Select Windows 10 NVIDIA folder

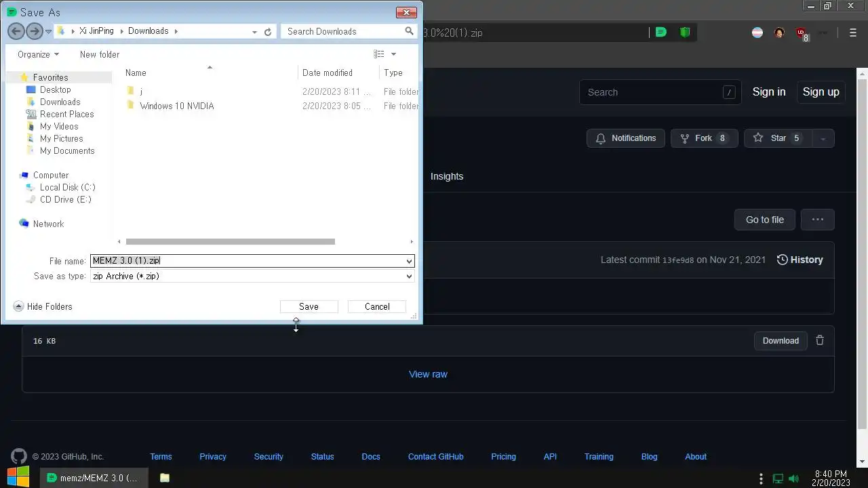[176, 106]
